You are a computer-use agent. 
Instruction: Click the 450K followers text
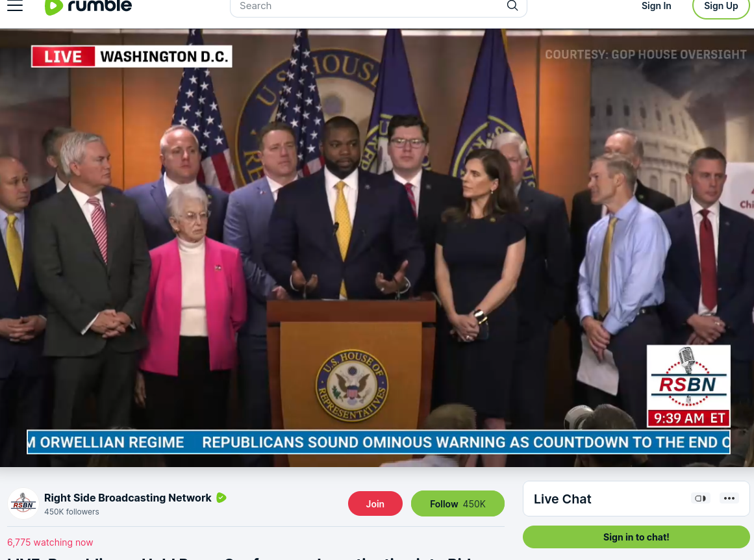pos(71,512)
